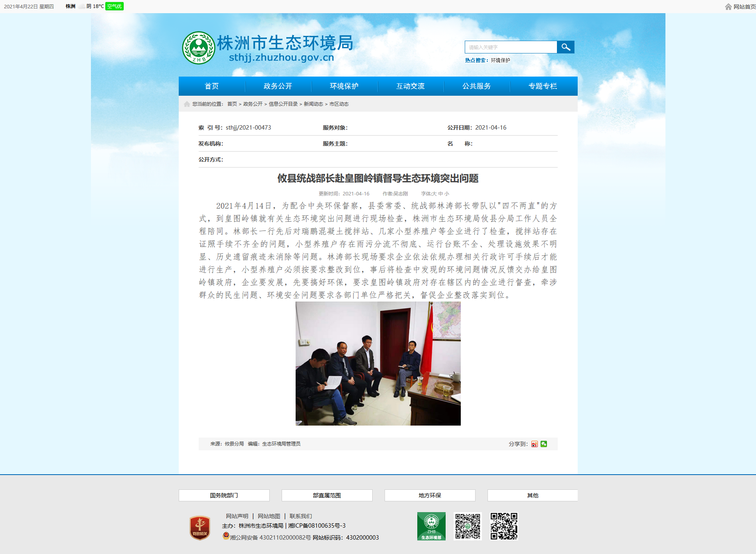Click the 党政机关 badge icon
Image resolution: width=756 pixels, height=554 pixels.
coord(200,528)
